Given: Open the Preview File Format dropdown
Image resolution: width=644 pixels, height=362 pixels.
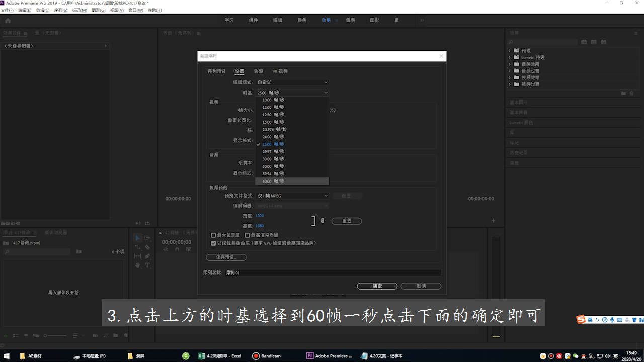Looking at the screenshot, I should point(292,196).
